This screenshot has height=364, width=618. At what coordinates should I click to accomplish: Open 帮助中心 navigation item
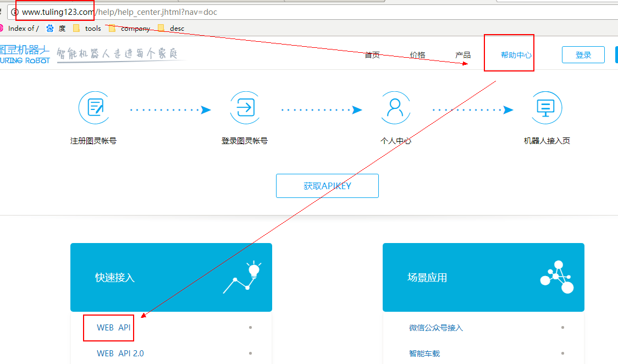[x=516, y=55]
